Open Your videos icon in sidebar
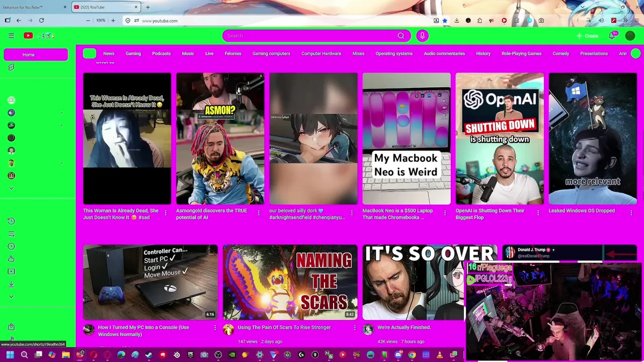Image resolution: width=644 pixels, height=362 pixels. [x=11, y=271]
